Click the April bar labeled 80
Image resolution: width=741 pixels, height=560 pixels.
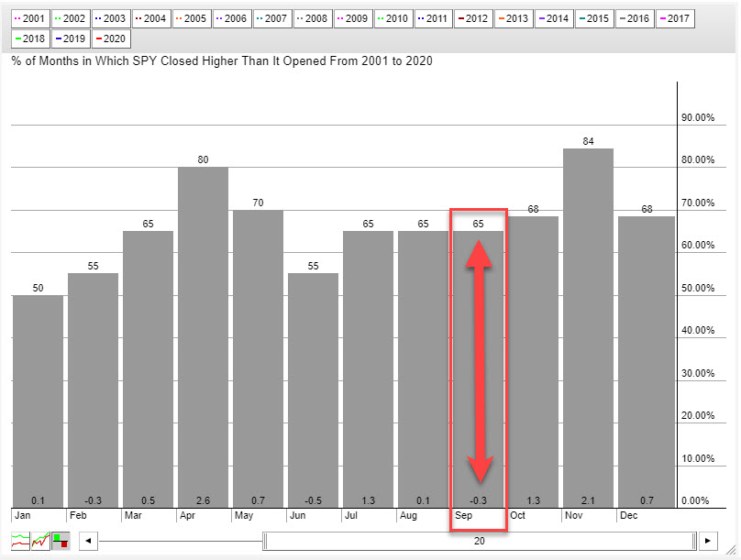[204, 337]
